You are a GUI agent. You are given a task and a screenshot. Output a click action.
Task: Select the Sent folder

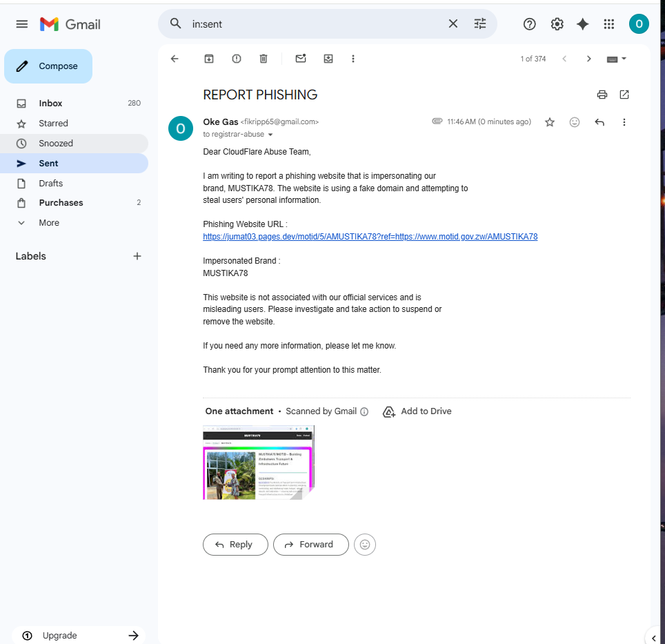(75, 164)
